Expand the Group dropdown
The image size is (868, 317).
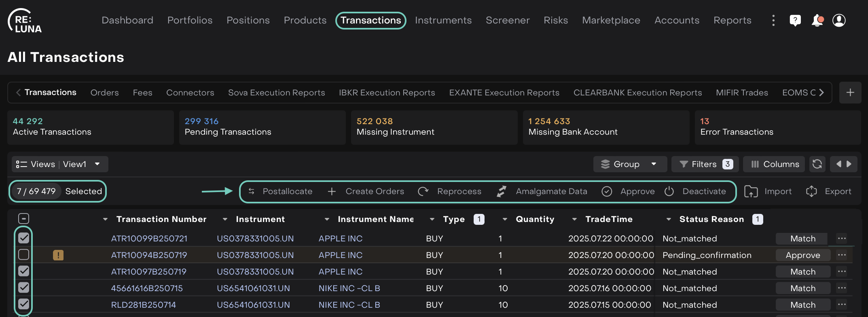(x=629, y=164)
